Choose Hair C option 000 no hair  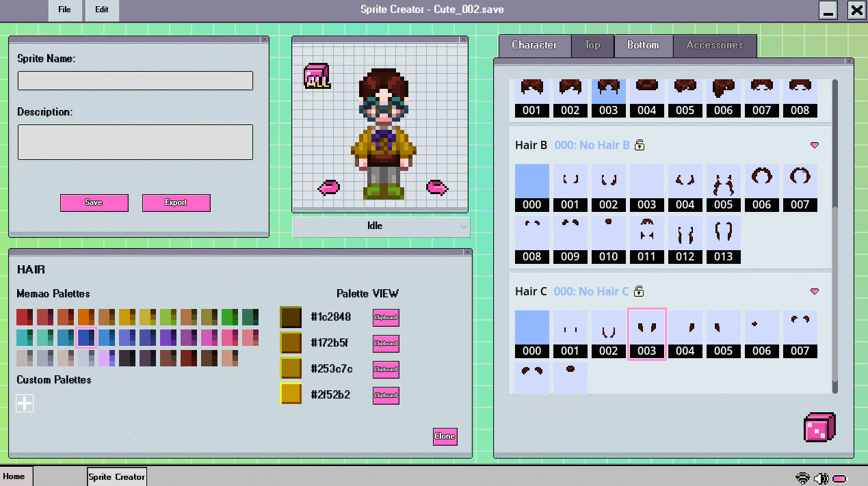[532, 334]
